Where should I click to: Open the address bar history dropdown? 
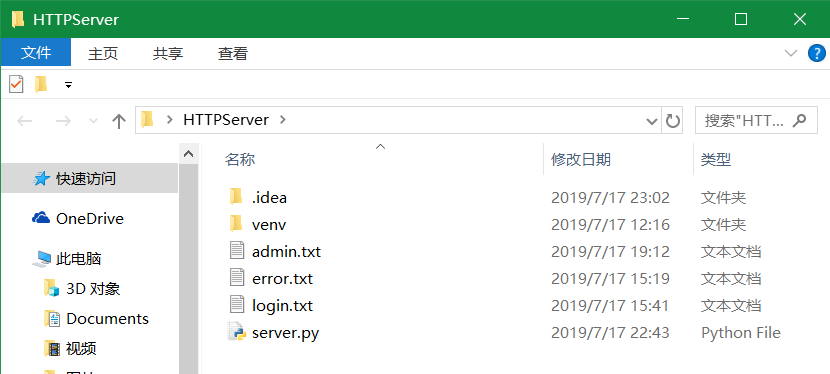tap(652, 121)
